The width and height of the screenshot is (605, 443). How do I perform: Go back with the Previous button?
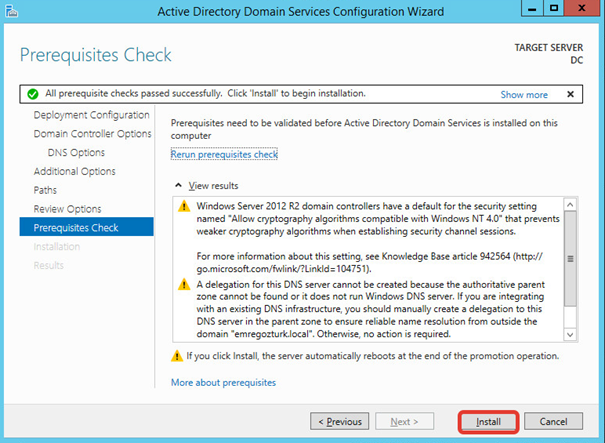coord(340,421)
